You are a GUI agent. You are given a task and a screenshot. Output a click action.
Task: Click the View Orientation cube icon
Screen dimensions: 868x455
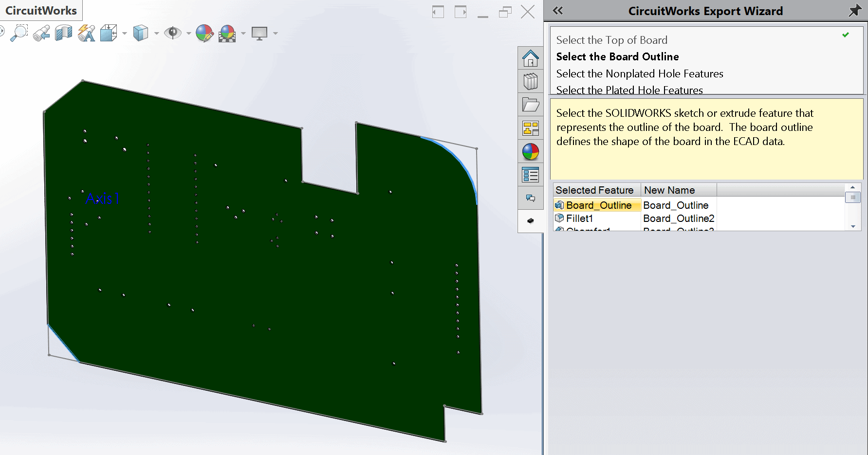(109, 33)
